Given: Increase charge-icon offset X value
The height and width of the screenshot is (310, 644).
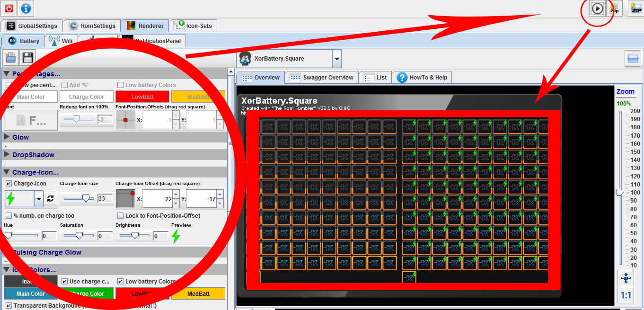Looking at the screenshot, I should [176, 195].
